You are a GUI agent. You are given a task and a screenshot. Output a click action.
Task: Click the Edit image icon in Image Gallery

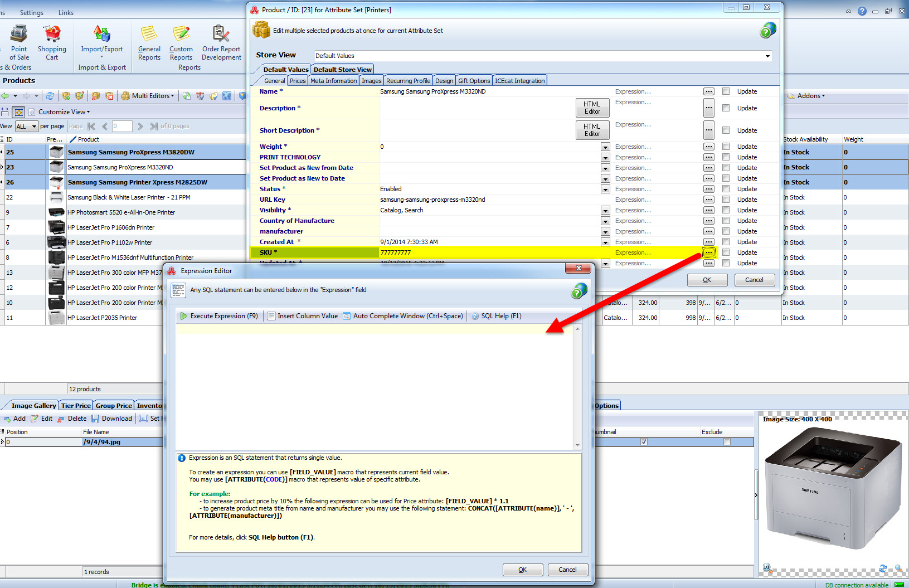tap(35, 419)
